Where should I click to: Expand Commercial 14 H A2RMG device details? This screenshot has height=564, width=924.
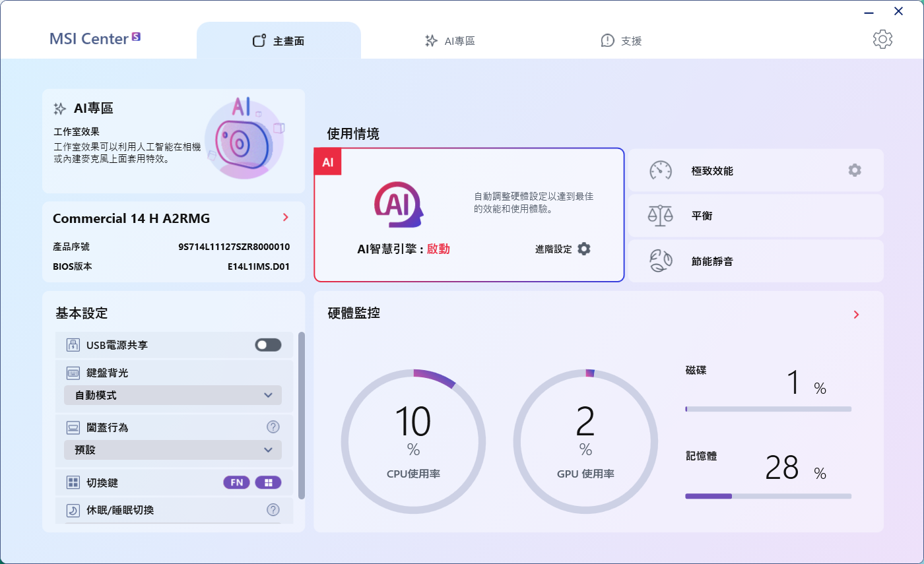coord(285,218)
